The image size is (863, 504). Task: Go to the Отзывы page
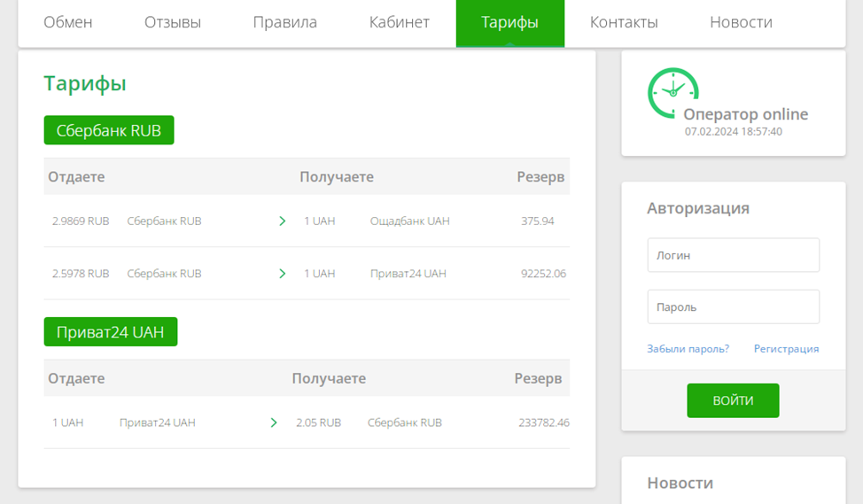(x=173, y=22)
